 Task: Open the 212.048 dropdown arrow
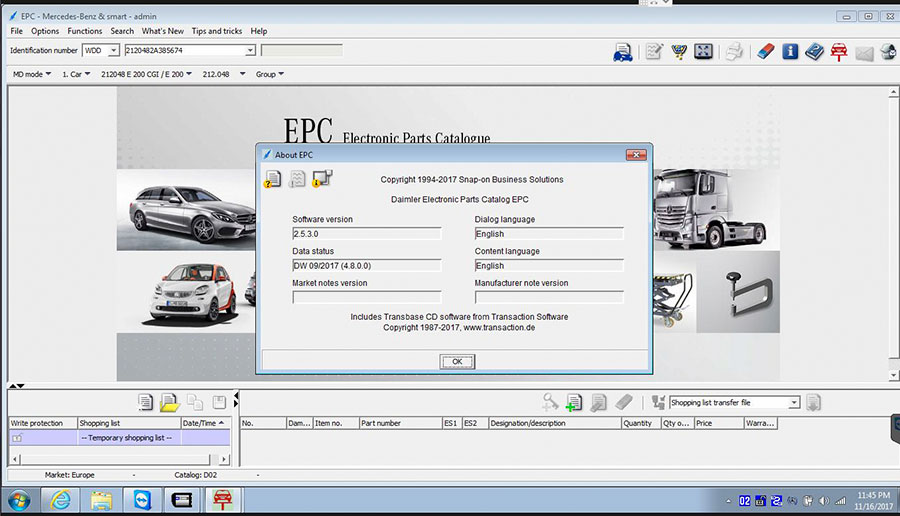(x=242, y=74)
